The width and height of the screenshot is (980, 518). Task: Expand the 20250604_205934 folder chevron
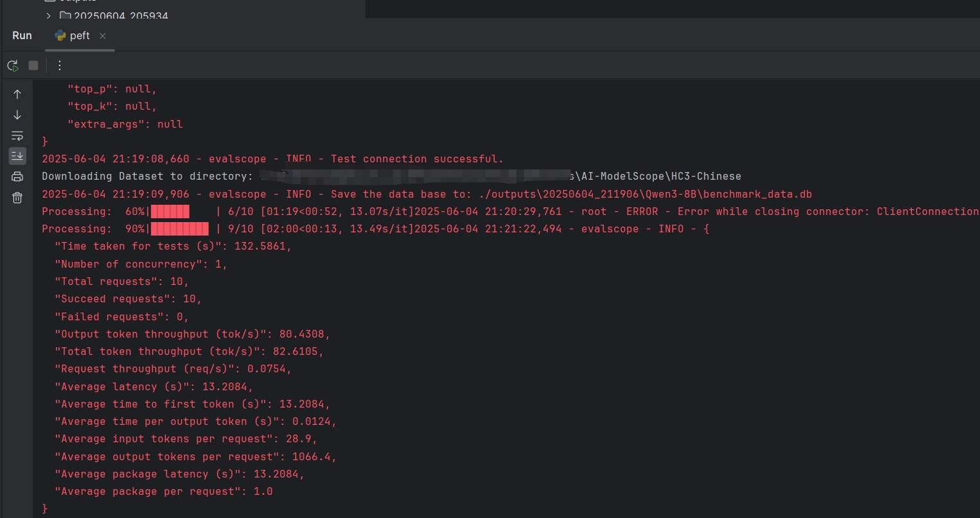pos(48,15)
